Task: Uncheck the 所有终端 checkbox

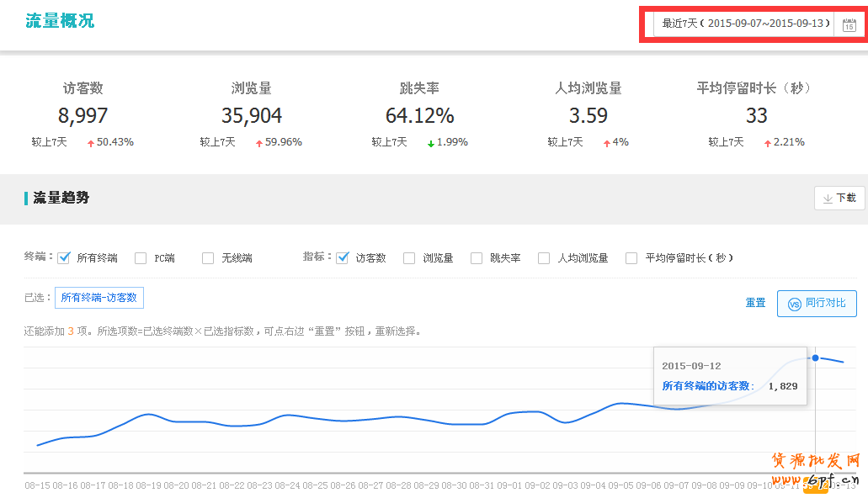Action: (64, 258)
